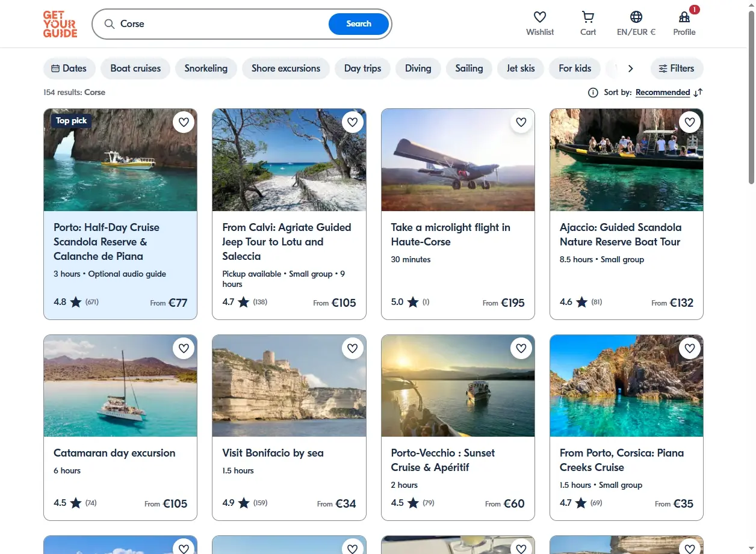The image size is (756, 554).
Task: Select the For kids filter chip
Action: 575,69
